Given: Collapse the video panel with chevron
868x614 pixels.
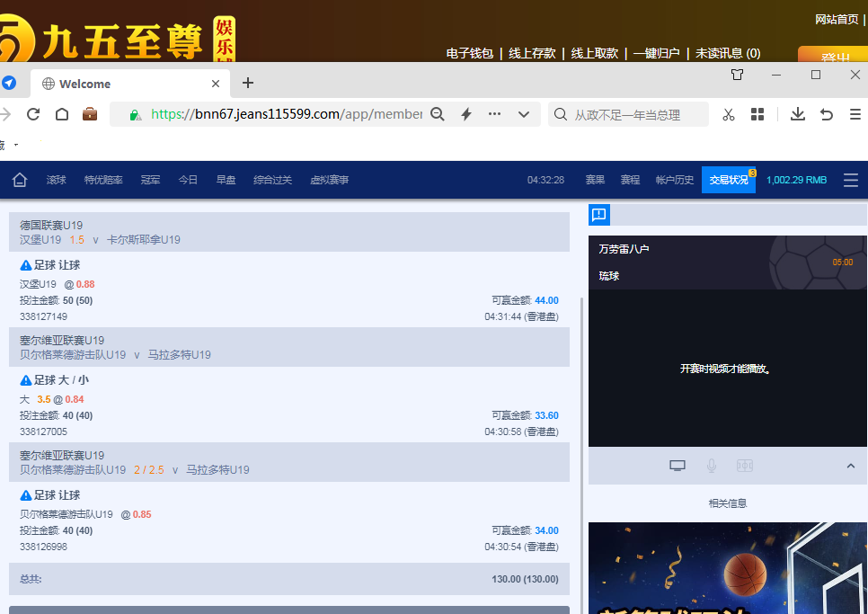Looking at the screenshot, I should click(x=851, y=466).
